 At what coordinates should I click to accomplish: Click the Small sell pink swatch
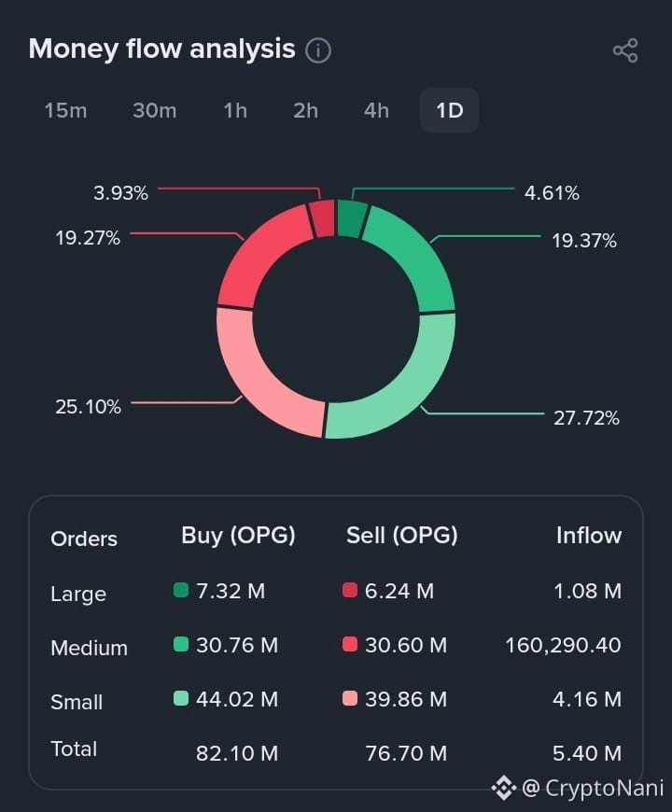point(350,698)
